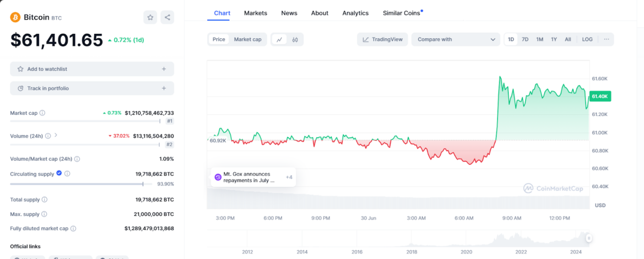Open the Analytics tab

coord(356,13)
